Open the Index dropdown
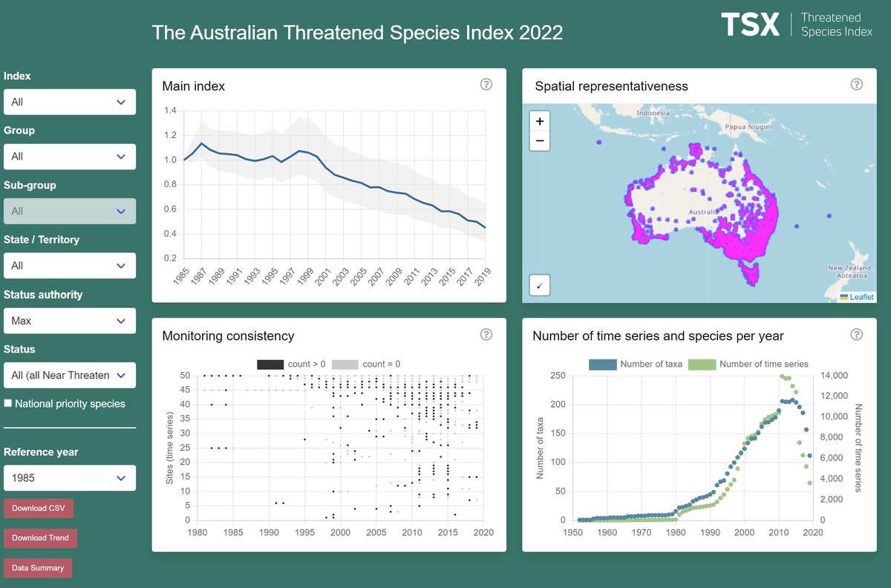Screen dimensions: 891x588 [70, 102]
